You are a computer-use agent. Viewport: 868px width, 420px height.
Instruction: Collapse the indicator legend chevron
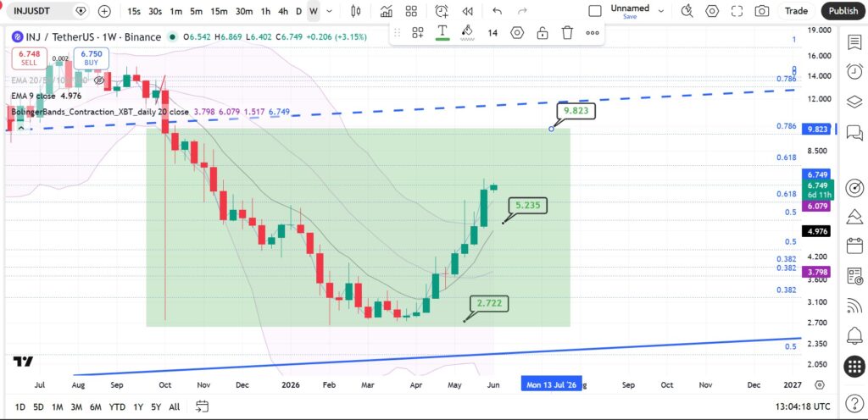(21, 128)
